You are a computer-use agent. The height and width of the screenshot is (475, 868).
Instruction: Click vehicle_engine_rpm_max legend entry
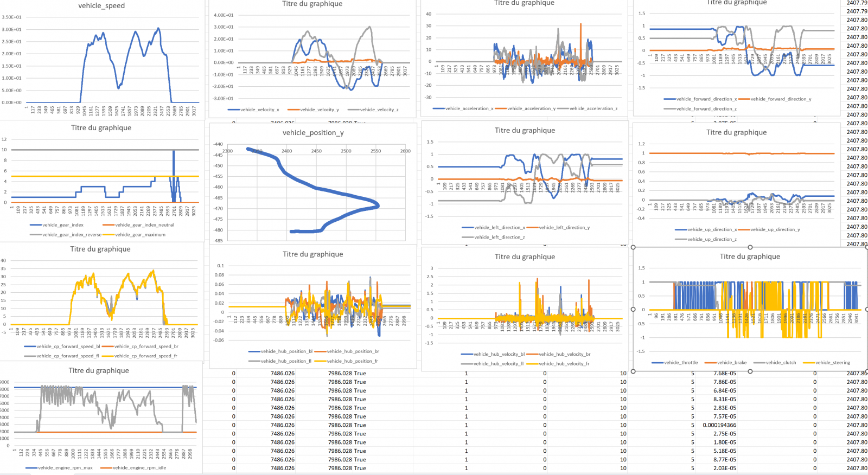point(59,468)
